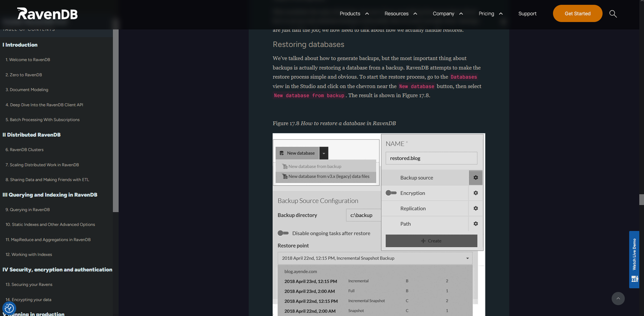644x316 pixels.
Task: Open chapter 14. Encrypting your data
Action: point(28,299)
